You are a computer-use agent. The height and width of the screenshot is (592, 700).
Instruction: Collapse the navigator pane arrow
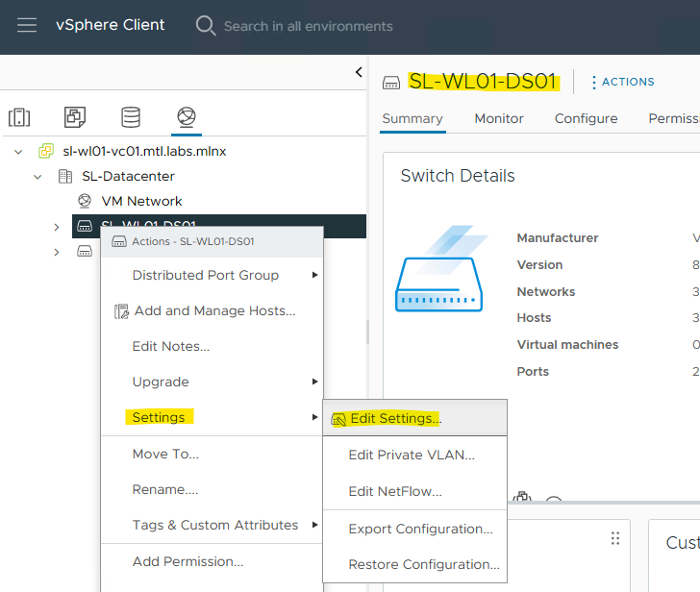click(359, 72)
